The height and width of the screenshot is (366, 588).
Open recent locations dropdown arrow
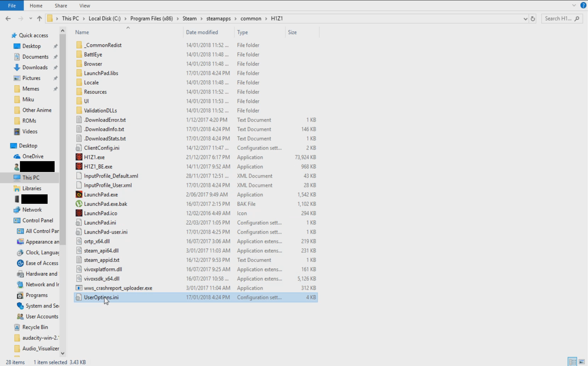pos(31,19)
